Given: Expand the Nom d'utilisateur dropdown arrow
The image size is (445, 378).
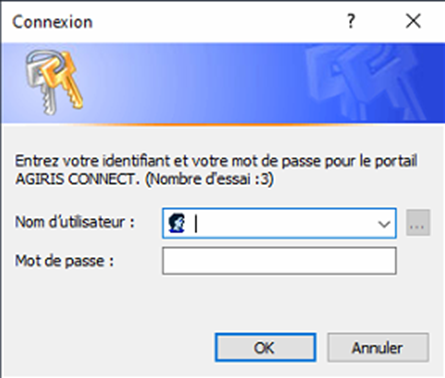Looking at the screenshot, I should 384,224.
